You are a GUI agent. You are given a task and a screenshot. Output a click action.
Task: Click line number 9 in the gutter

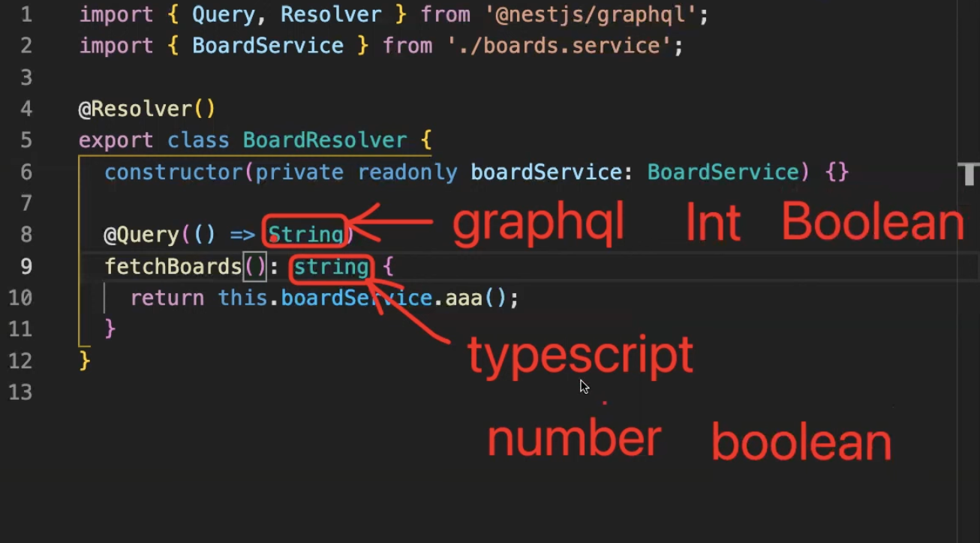click(x=26, y=266)
